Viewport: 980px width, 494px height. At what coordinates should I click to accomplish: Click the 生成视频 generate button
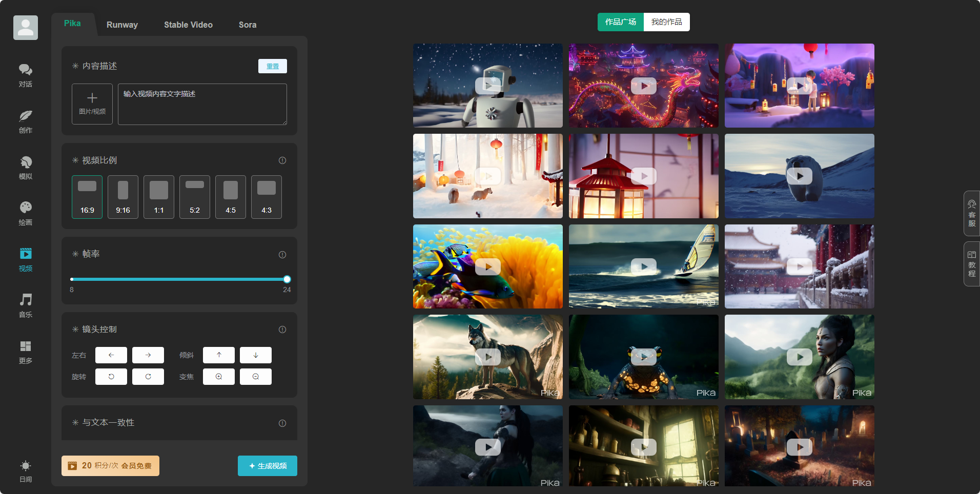[x=268, y=466]
